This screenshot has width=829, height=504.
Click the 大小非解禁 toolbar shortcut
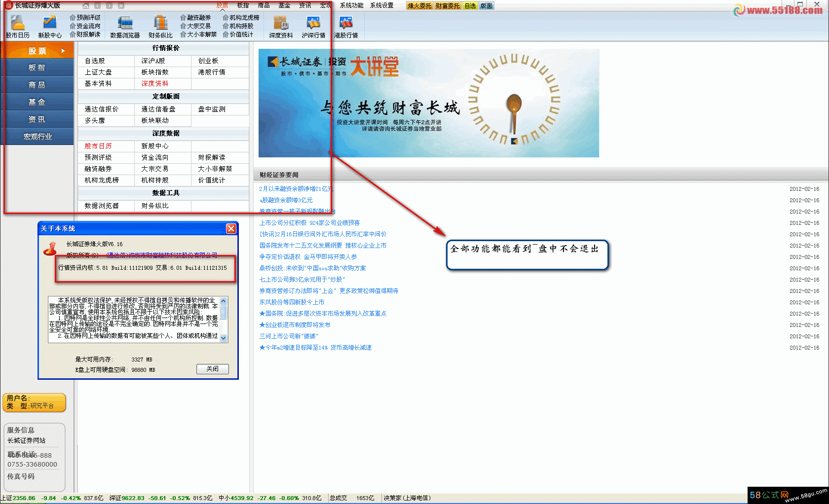point(198,34)
